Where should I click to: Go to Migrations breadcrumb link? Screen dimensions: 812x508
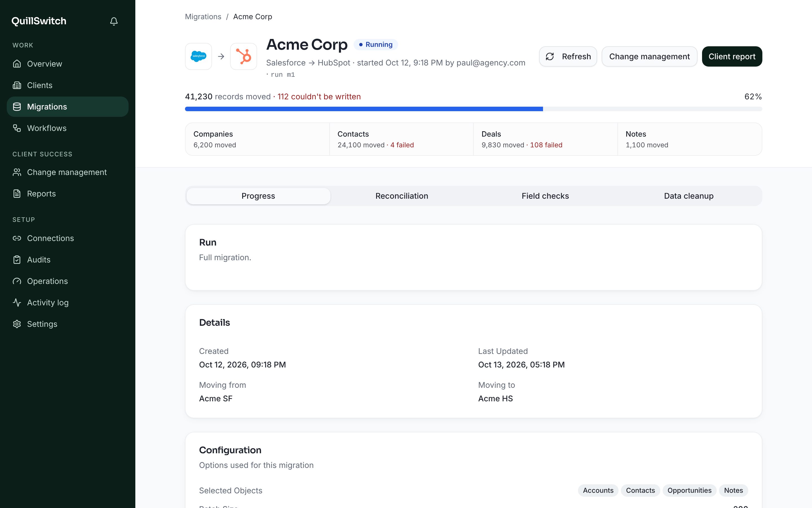coord(203,16)
